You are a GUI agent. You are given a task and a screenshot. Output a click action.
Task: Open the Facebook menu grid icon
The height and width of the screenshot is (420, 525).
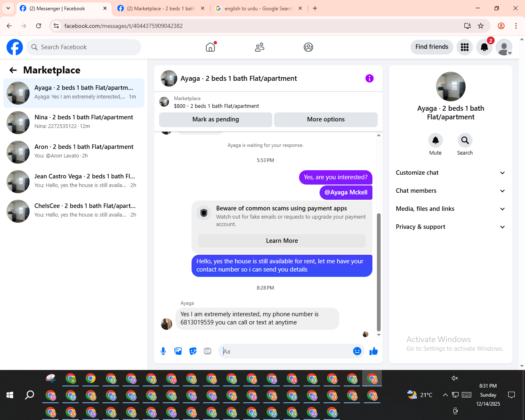click(465, 47)
